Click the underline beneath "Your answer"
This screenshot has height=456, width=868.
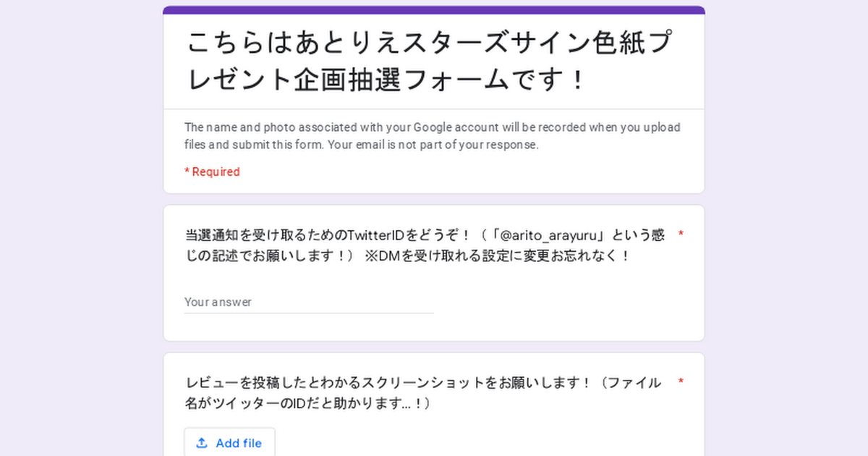click(308, 313)
